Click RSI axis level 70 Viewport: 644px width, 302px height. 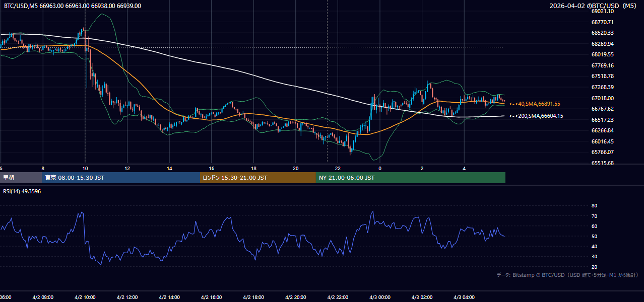pos(594,216)
